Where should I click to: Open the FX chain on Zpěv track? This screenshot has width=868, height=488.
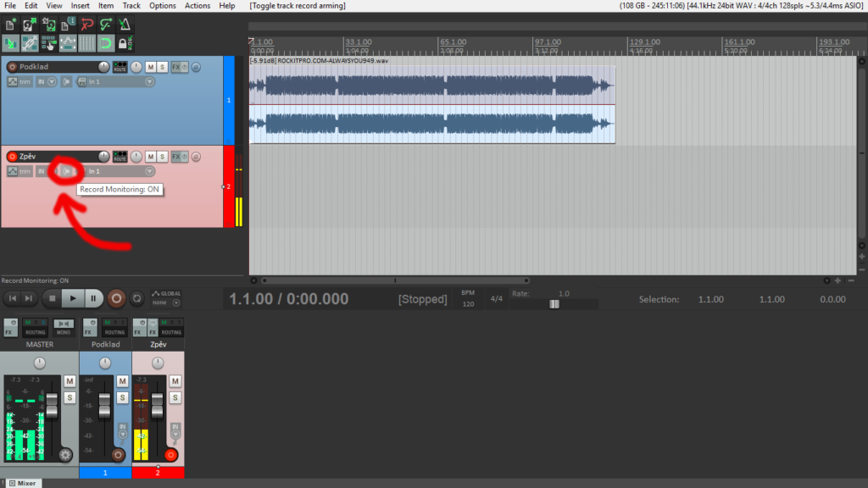pos(176,157)
